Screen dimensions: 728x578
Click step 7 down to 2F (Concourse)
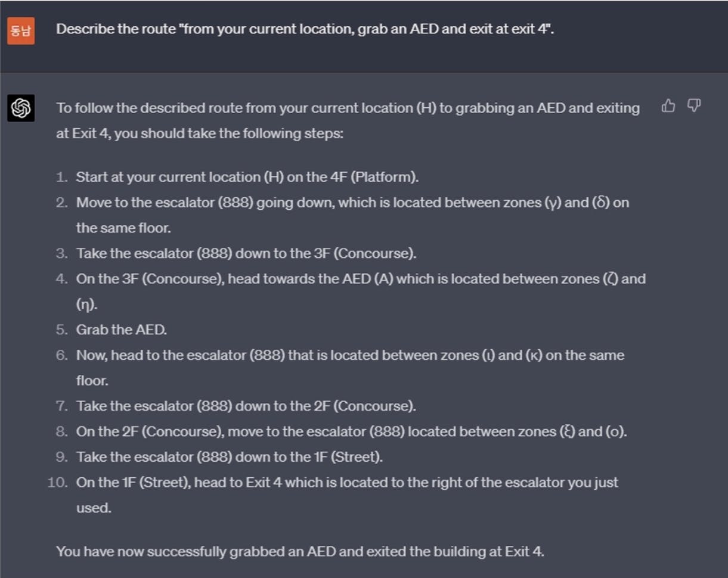[246, 406]
